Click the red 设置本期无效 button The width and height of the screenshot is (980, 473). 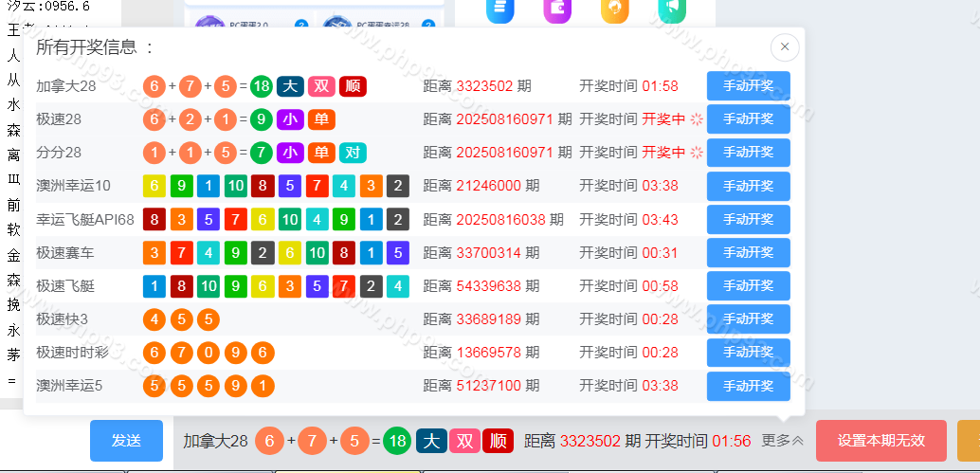pyautogui.click(x=880, y=441)
